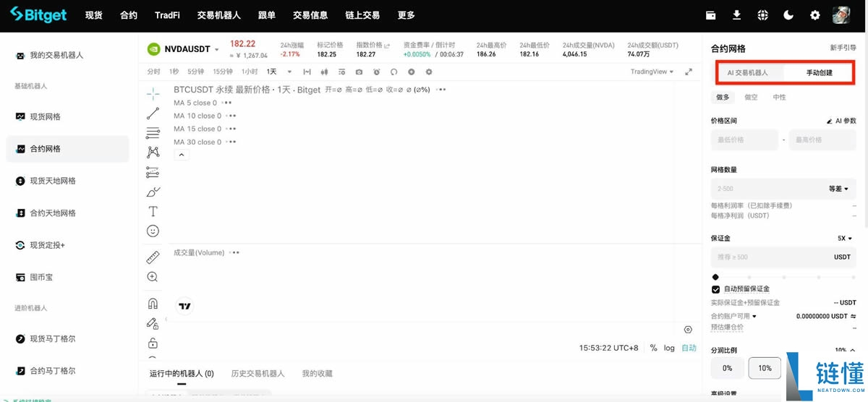The width and height of the screenshot is (868, 402).
Task: Select the 做多 long direction
Action: coord(723,97)
